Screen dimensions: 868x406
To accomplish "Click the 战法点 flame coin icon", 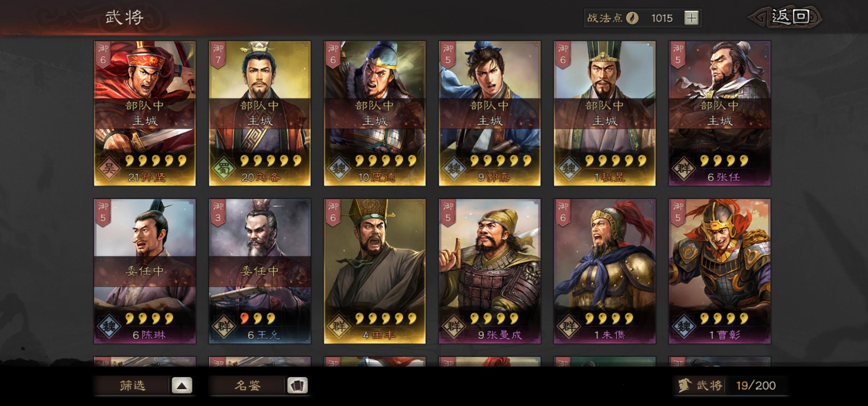I will (x=632, y=18).
